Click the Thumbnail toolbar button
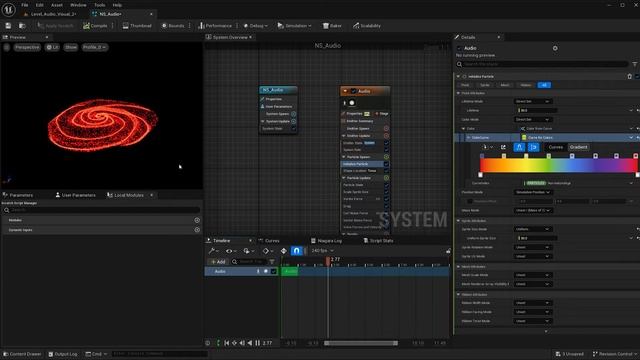 pyautogui.click(x=137, y=26)
